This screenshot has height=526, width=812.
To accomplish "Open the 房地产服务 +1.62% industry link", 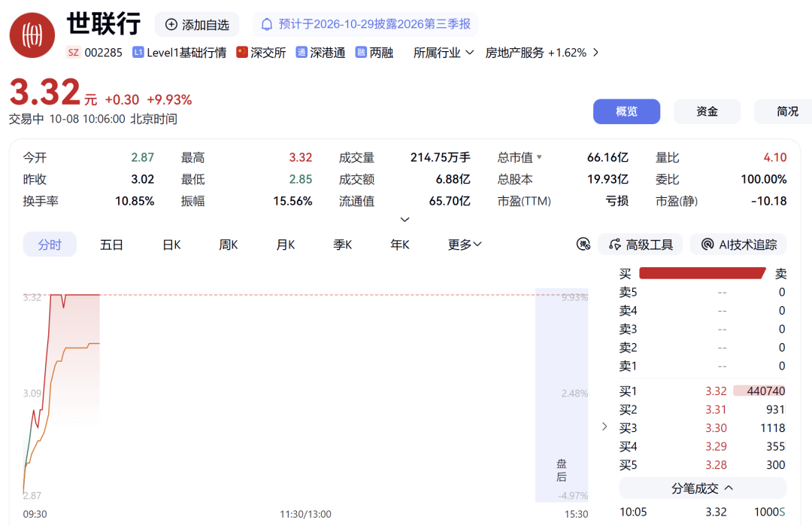I will (536, 53).
